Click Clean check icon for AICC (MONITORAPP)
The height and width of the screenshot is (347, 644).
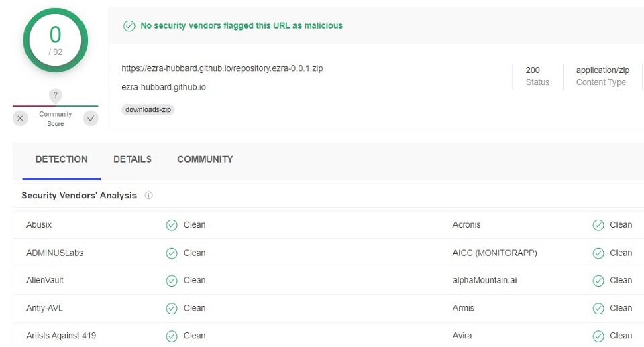(598, 253)
